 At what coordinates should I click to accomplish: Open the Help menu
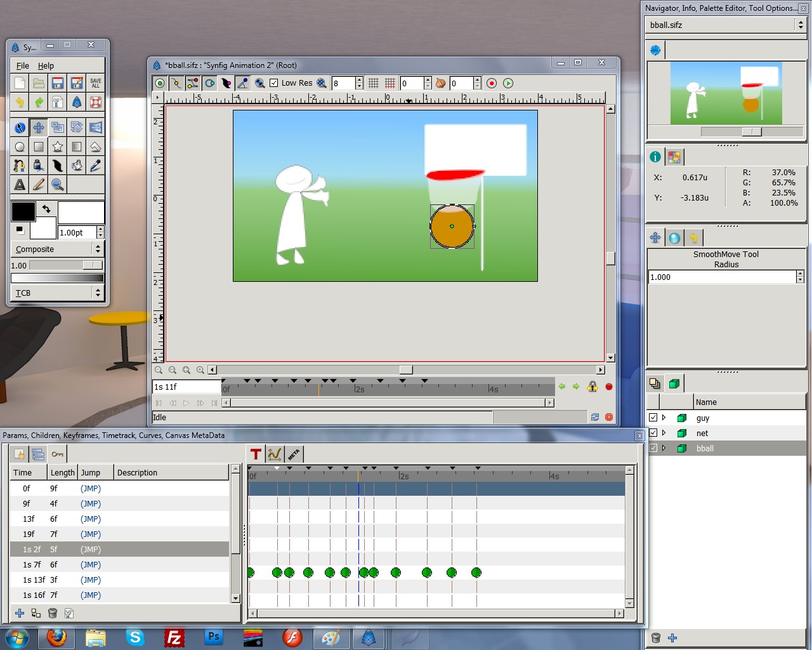tap(46, 65)
